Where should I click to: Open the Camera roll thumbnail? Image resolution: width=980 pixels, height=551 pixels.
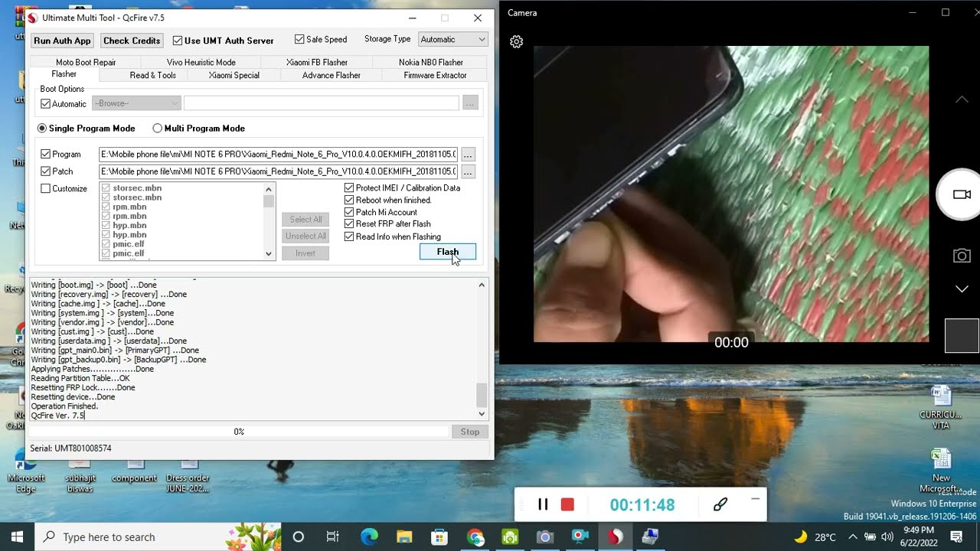pos(962,335)
